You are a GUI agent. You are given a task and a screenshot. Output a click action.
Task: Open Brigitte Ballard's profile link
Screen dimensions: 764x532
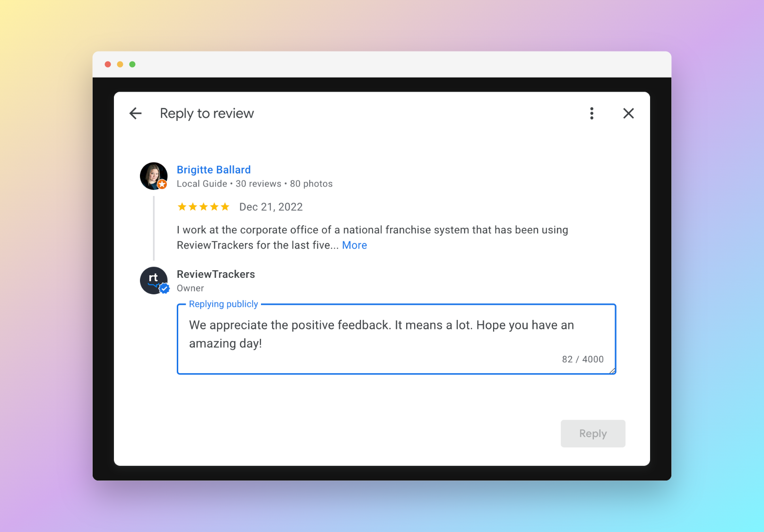[x=214, y=170]
